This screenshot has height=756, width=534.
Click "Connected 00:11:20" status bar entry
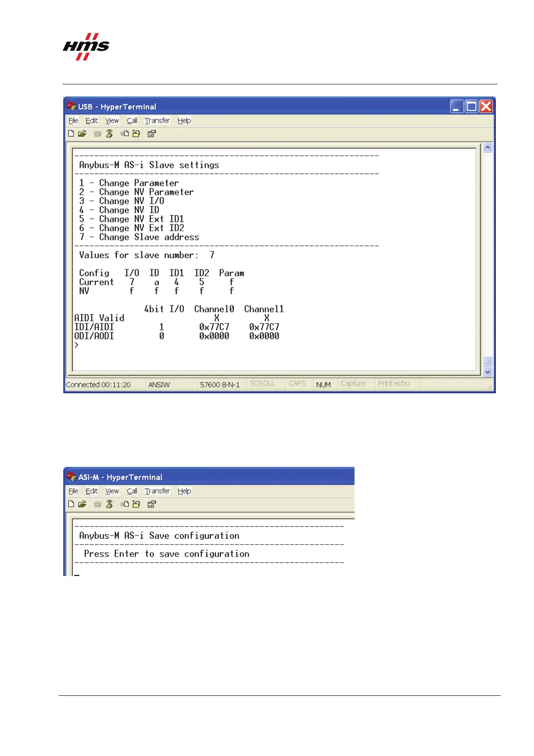pyautogui.click(x=98, y=385)
